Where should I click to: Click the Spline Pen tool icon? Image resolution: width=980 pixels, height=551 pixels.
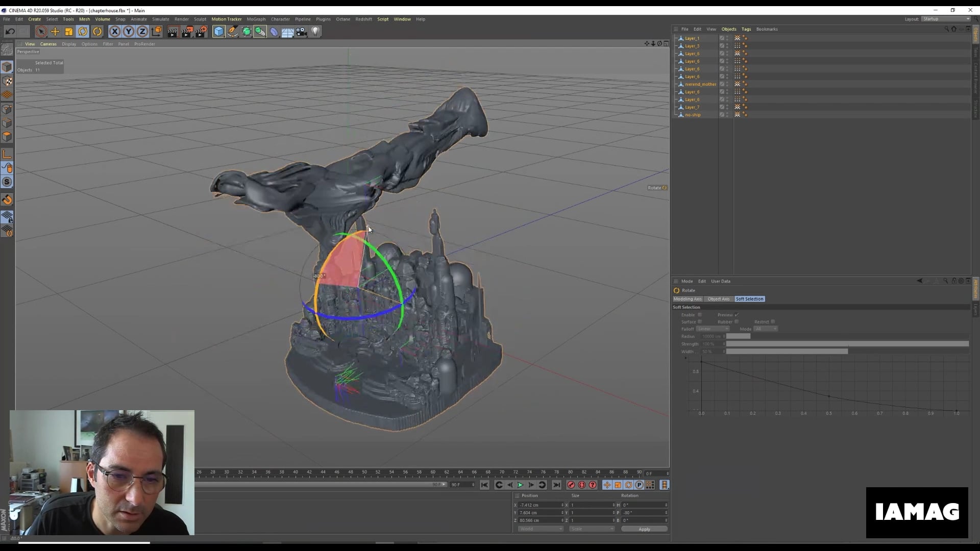click(232, 32)
